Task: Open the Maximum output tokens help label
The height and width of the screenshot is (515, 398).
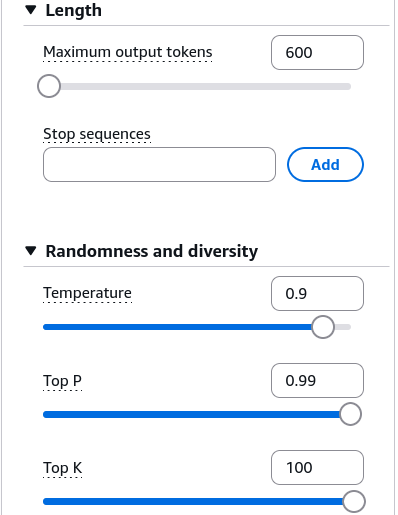Action: pos(128,52)
